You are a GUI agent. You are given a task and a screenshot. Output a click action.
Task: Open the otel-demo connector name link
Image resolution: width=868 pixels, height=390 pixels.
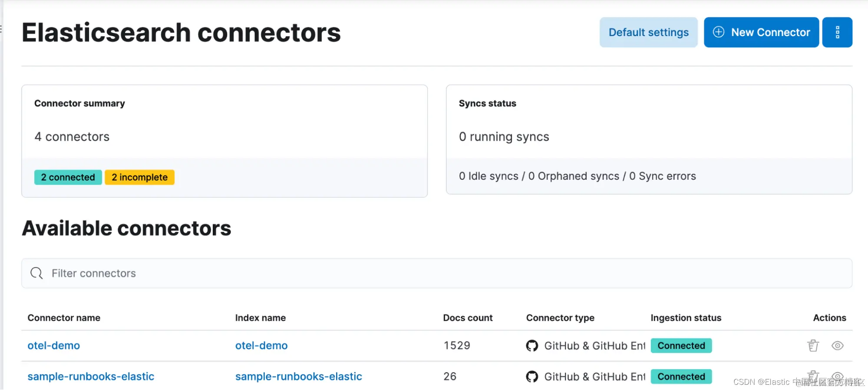[54, 346]
